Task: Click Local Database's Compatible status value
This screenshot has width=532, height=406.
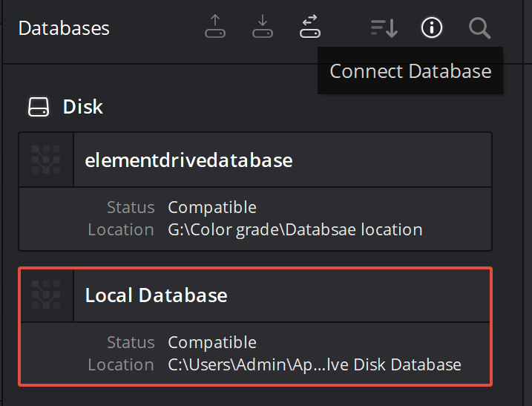Action: (212, 342)
